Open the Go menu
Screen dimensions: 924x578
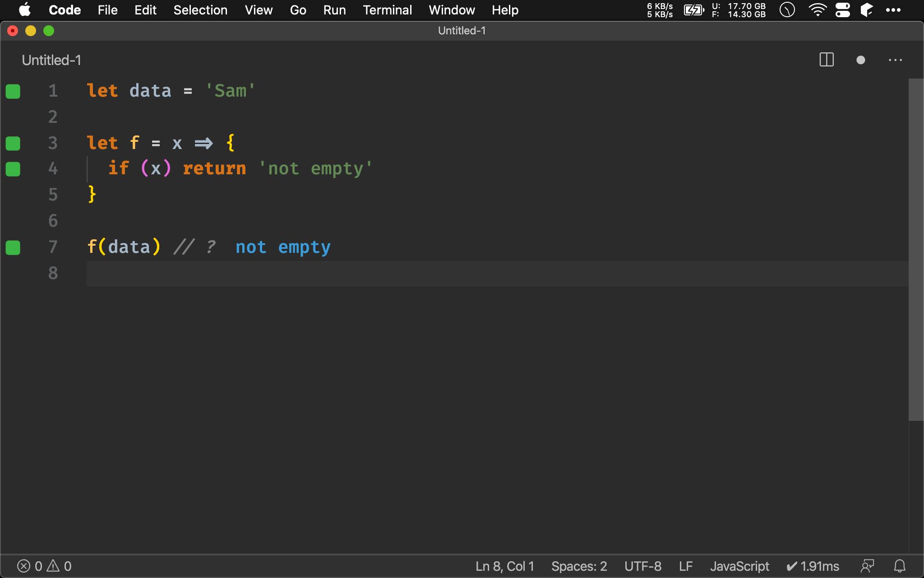tap(298, 10)
